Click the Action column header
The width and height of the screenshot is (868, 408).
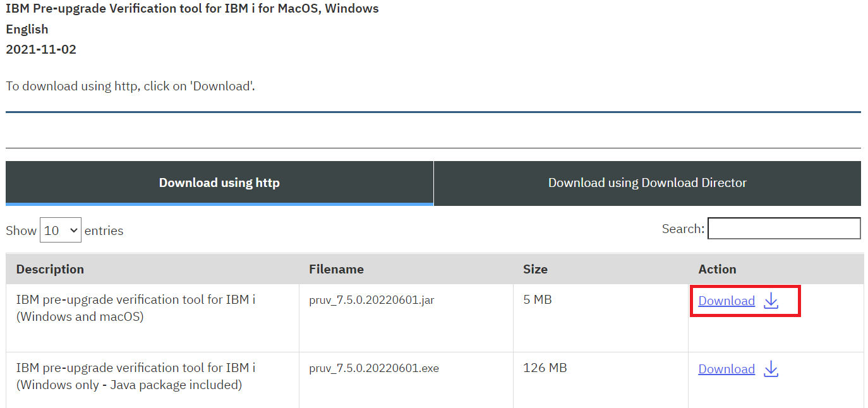pyautogui.click(x=717, y=269)
